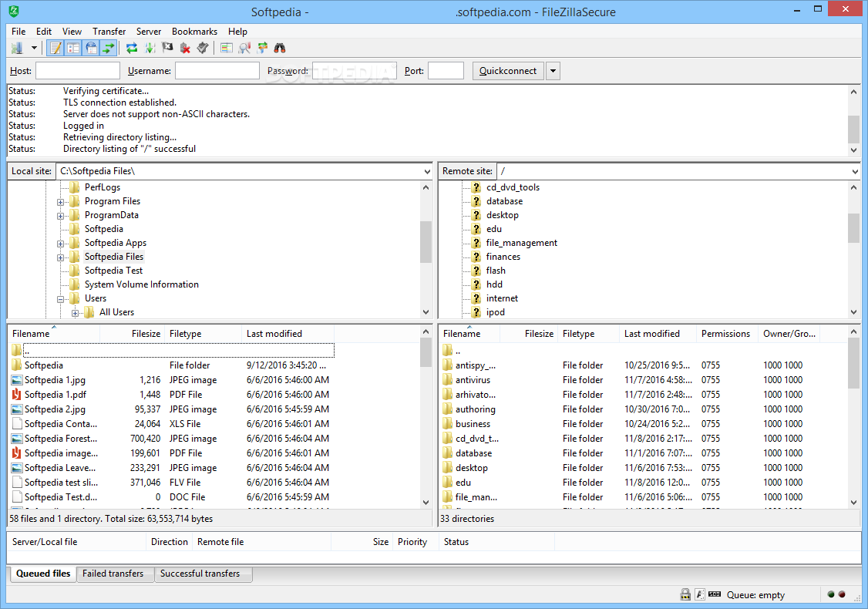Open the Site Manager icon
This screenshot has height=609, width=868.
pyautogui.click(x=17, y=48)
